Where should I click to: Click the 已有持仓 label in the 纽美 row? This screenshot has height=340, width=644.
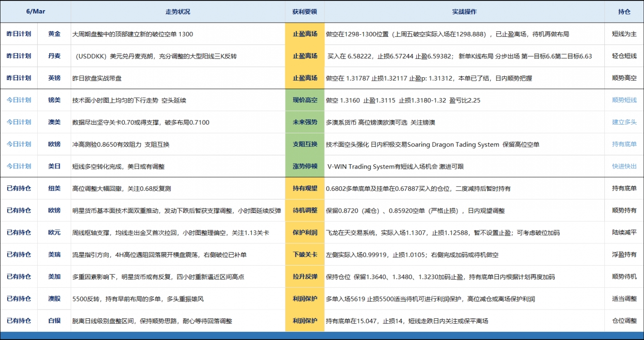coord(19,188)
